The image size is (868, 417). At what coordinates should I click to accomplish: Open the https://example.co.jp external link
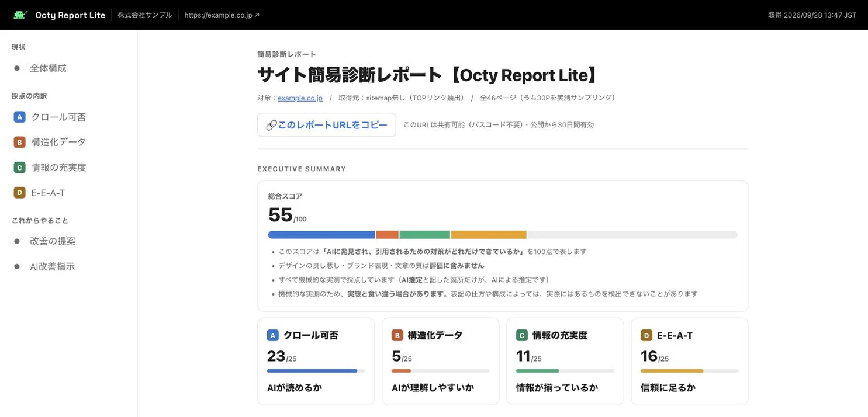pyautogui.click(x=222, y=15)
